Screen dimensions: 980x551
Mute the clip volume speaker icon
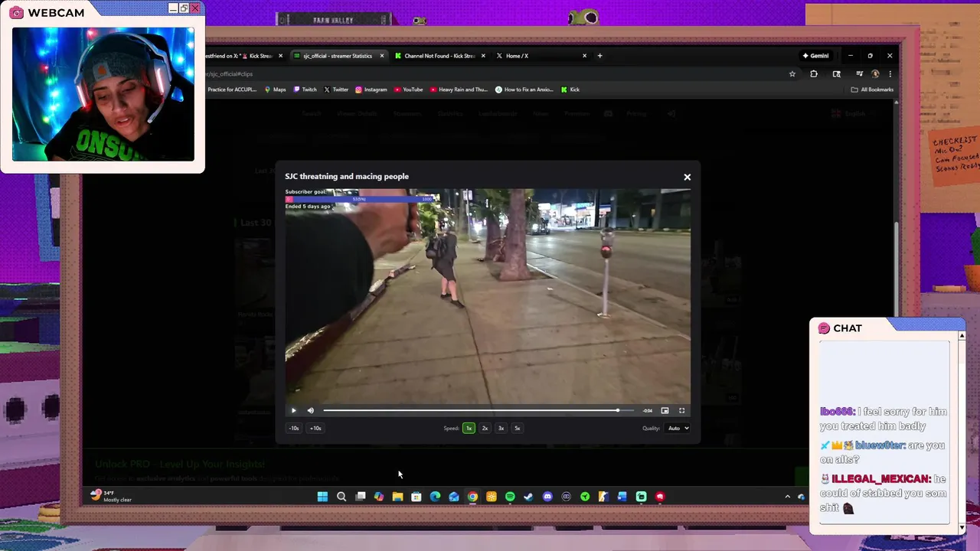point(310,410)
